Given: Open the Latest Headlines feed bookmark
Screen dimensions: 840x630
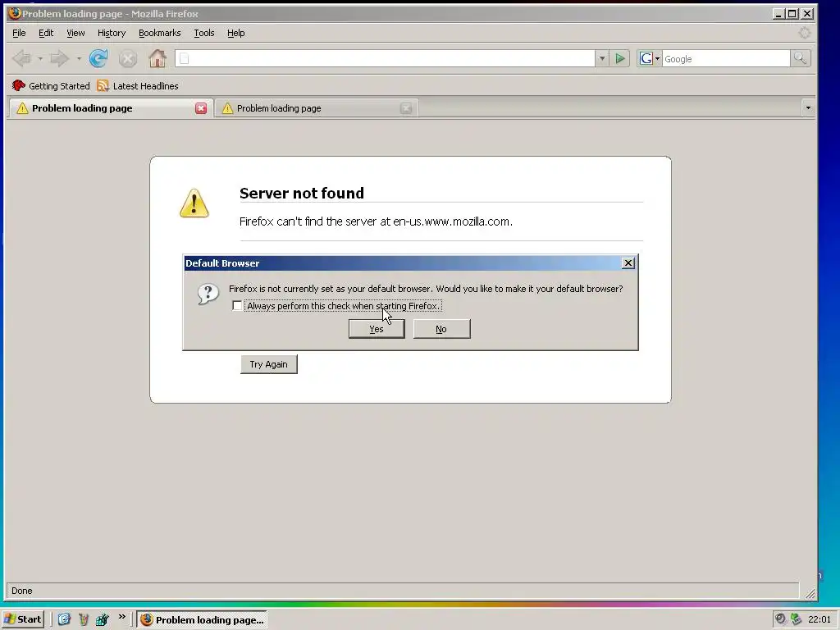Looking at the screenshot, I should (138, 85).
